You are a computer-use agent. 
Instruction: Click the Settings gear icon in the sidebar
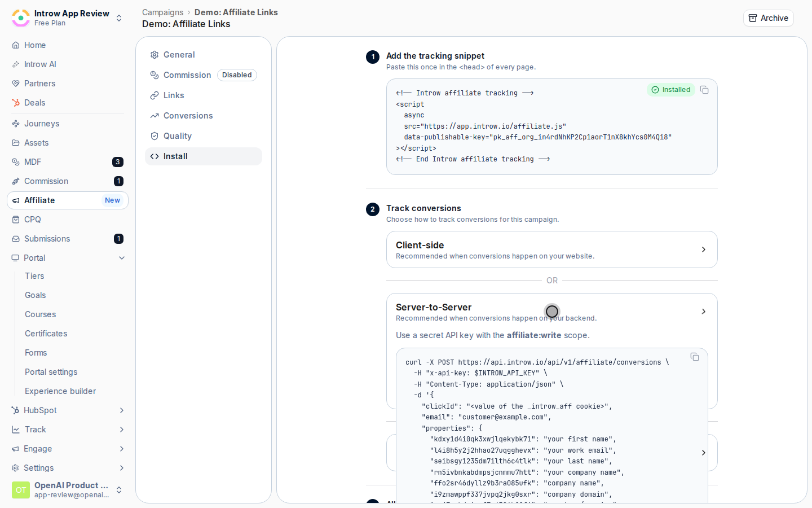tap(15, 468)
